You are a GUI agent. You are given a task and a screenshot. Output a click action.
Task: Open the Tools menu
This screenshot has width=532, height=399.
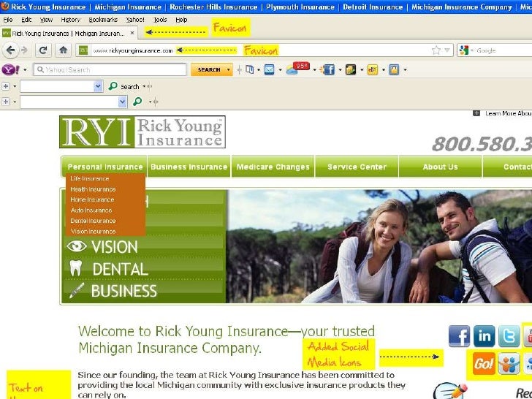click(x=160, y=20)
